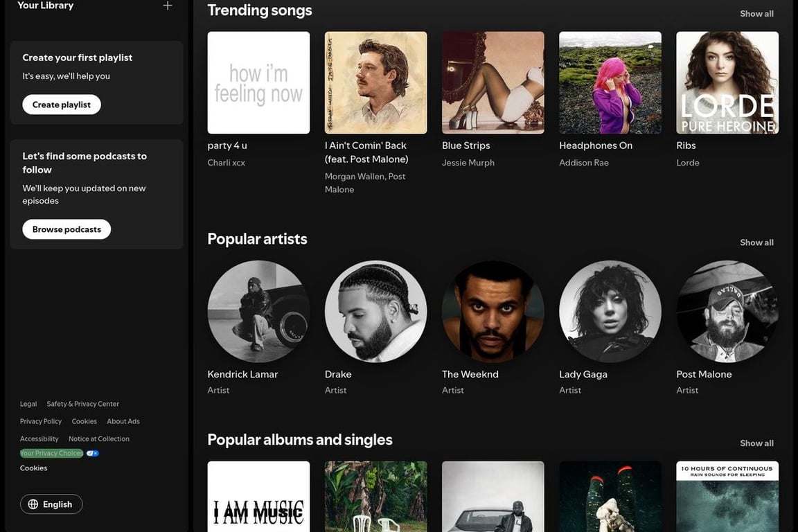Open the Cookies link beside Privacy Policy

click(x=84, y=421)
